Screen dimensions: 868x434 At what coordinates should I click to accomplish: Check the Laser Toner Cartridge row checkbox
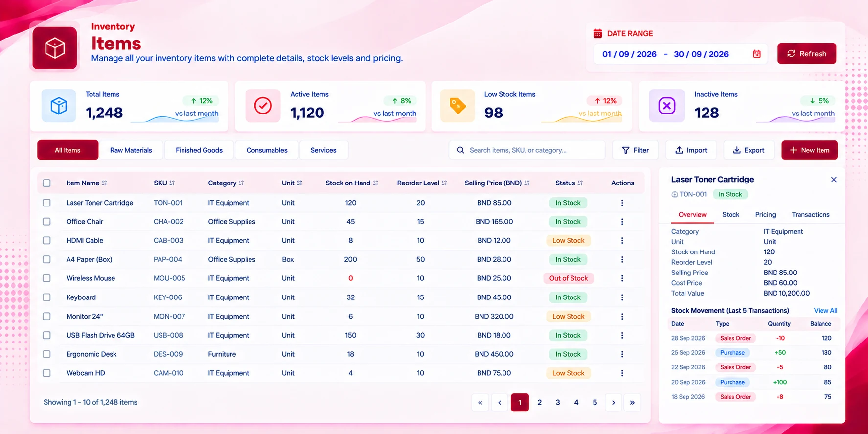[46, 203]
